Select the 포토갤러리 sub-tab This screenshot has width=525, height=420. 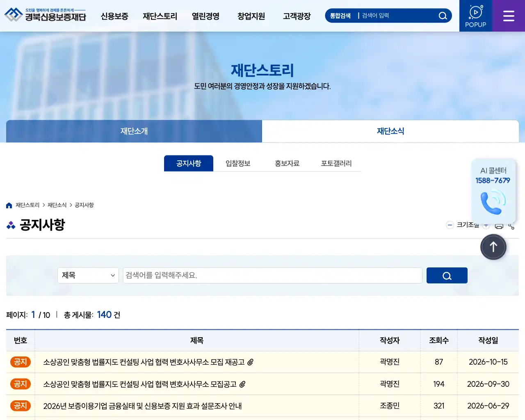click(336, 163)
